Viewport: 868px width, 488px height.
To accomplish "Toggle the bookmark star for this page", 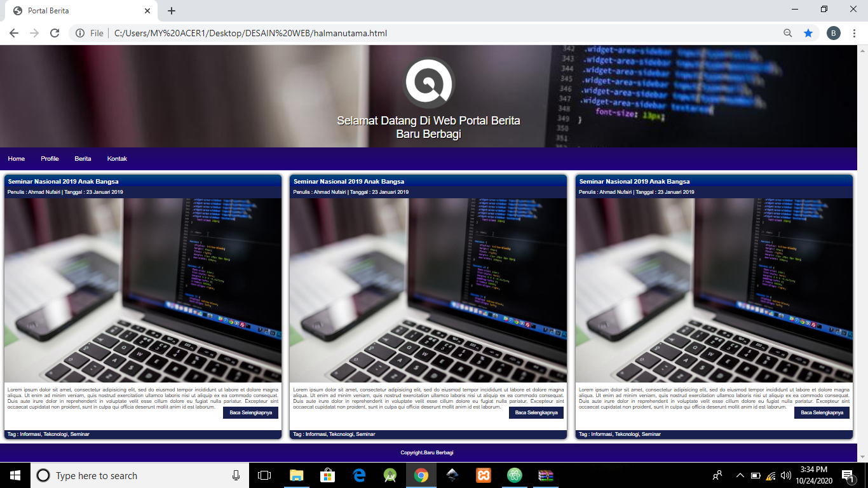I will [808, 33].
